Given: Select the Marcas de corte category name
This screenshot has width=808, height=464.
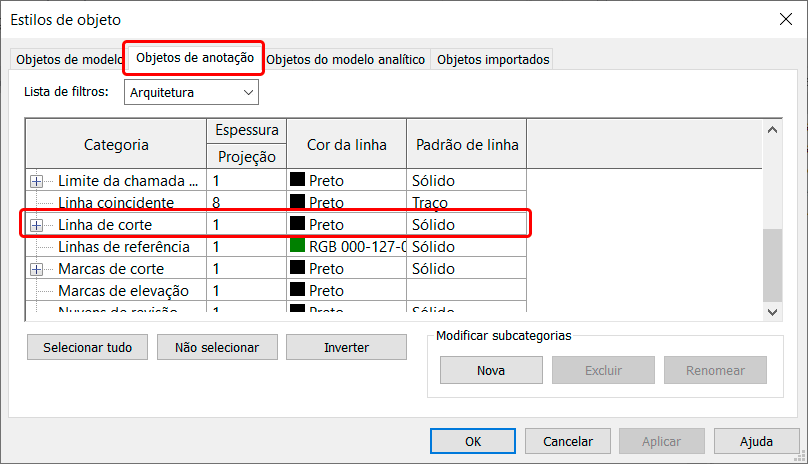Looking at the screenshot, I should coord(111,269).
